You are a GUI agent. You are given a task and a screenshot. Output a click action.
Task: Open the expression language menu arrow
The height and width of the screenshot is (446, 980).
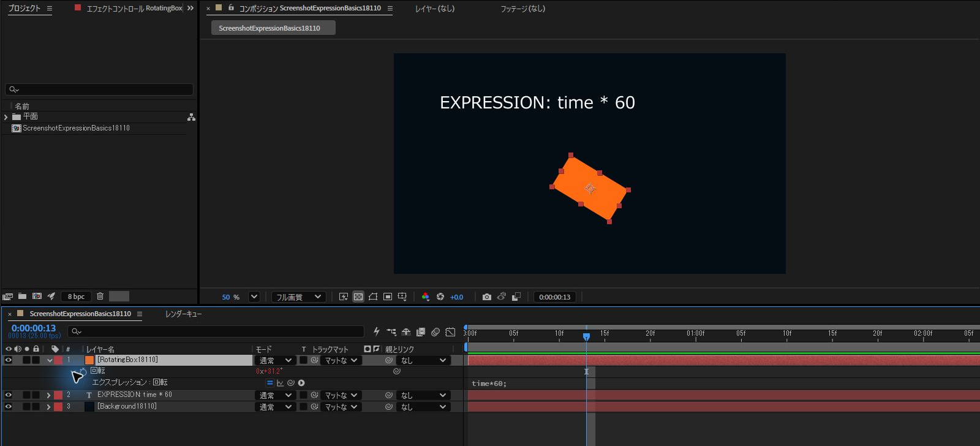pyautogui.click(x=301, y=383)
